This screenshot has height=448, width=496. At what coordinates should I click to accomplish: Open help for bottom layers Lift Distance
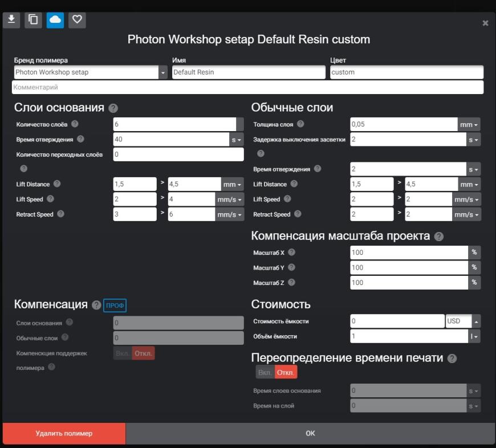point(57,184)
